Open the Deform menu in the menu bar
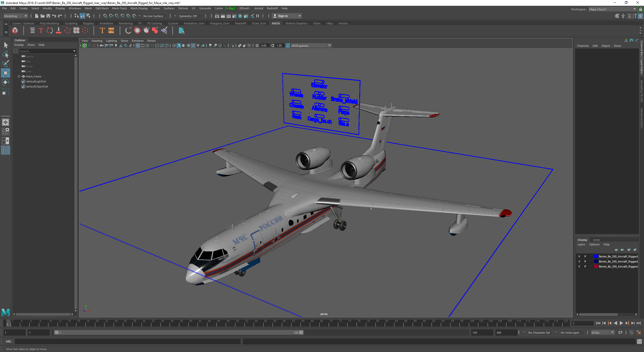644x352 pixels. 183,8
